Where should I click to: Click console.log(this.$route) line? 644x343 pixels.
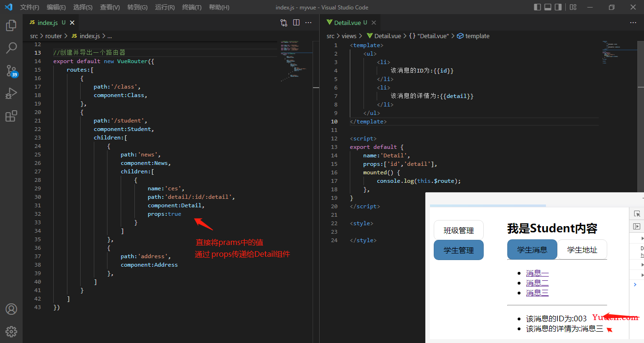(x=419, y=181)
